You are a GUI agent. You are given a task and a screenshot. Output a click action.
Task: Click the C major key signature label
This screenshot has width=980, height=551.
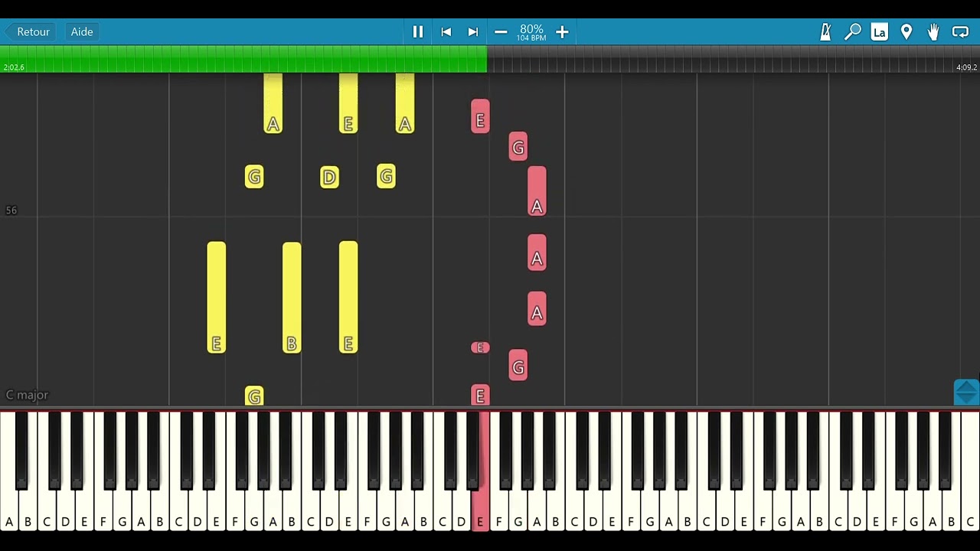pos(27,395)
